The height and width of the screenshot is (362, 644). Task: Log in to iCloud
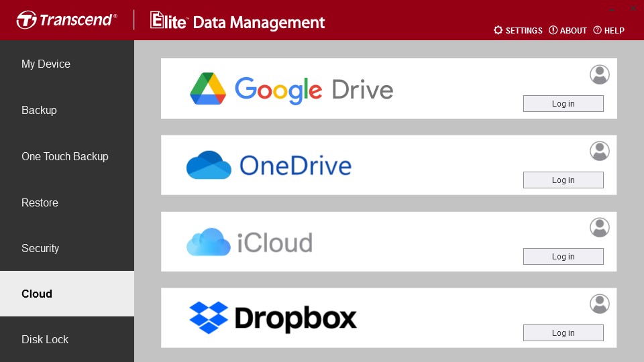563,257
